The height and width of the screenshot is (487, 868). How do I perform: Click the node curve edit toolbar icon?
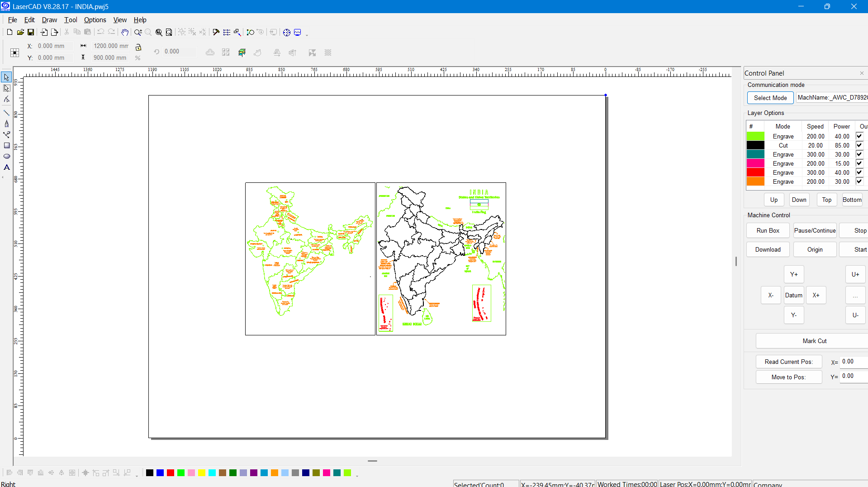250,32
